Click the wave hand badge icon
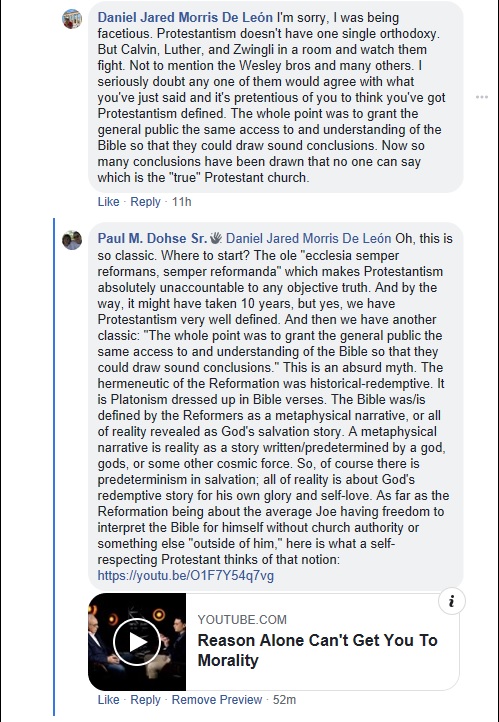Viewport: 499px width, 722px height. click(x=215, y=239)
